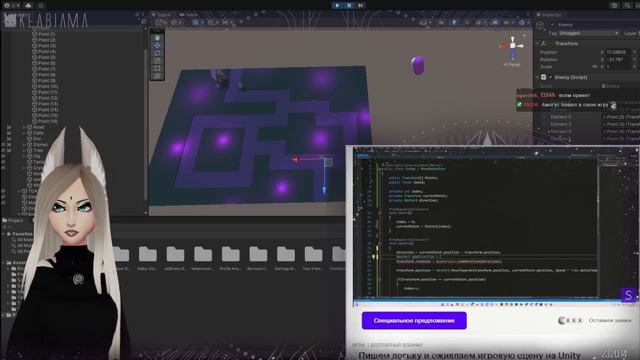Image resolution: width=640 pixels, height=360 pixels.
Task: Select the Transform tool in Scene overlay
Action: (x=157, y=76)
